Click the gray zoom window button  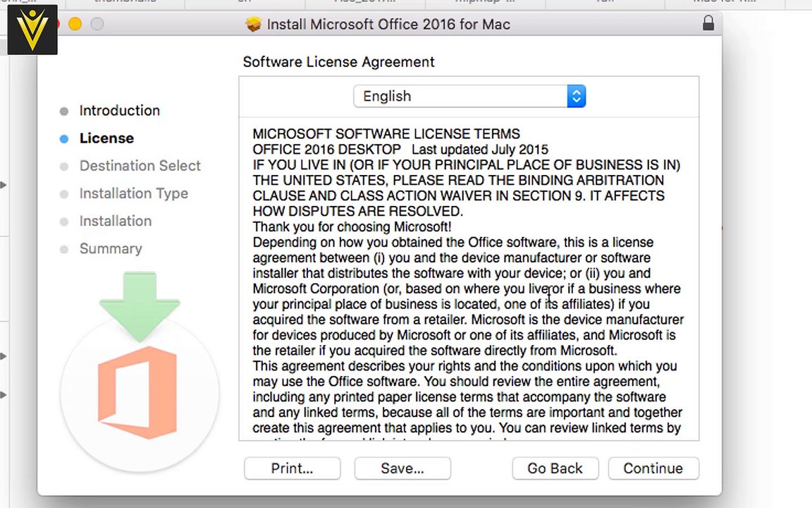97,24
